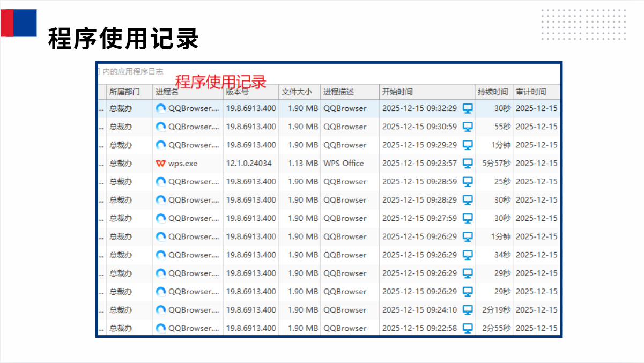Click the QQBrowser icon in the 09:22:58 row

click(x=160, y=328)
